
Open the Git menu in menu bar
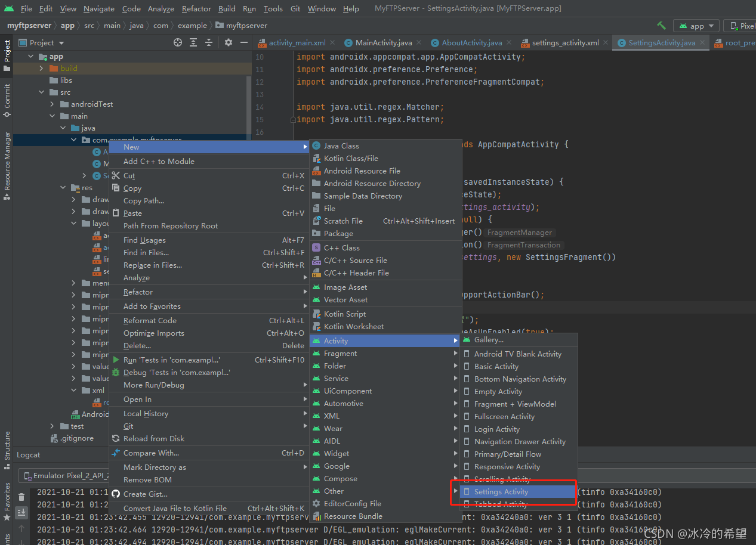pos(295,8)
